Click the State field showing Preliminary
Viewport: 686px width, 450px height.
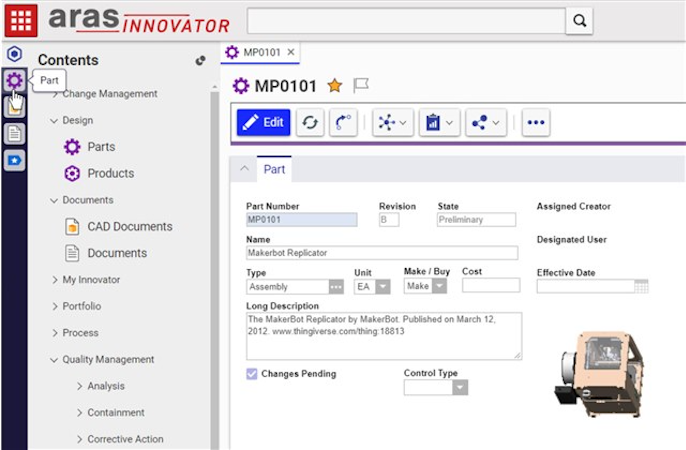476,220
